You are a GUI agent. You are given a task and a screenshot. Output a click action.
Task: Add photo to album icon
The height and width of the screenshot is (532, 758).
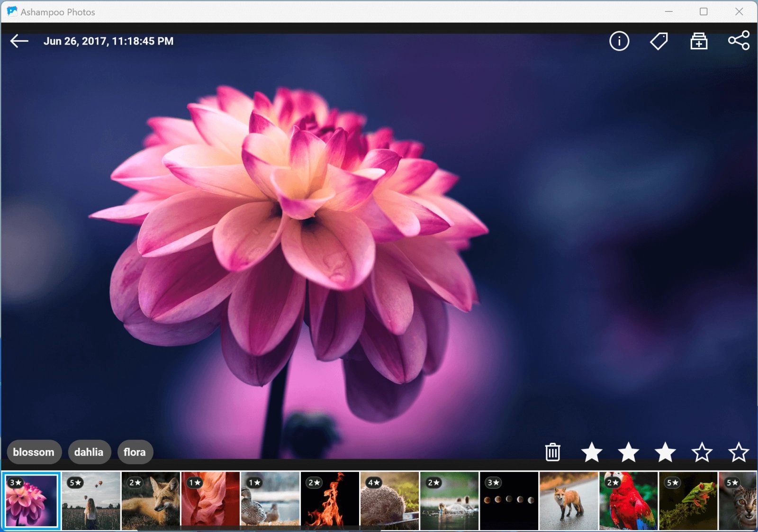[x=699, y=41]
